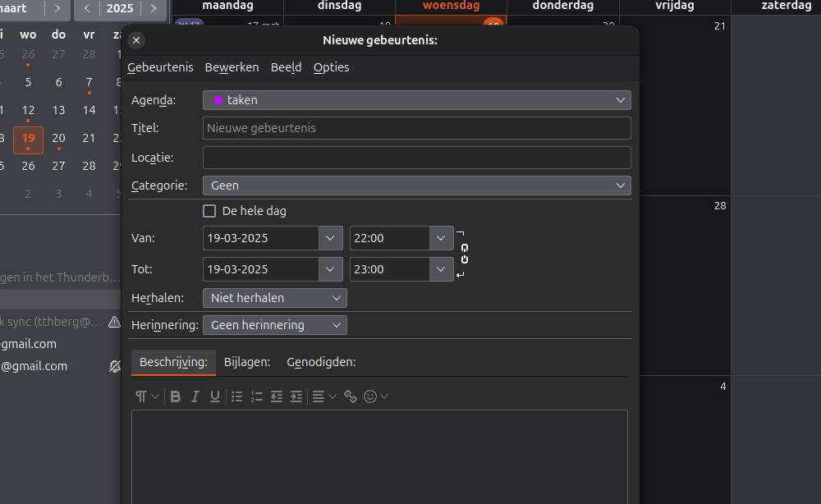Click the decrease indent (outdent) icon
Image resolution: width=821 pixels, height=504 pixels.
point(277,396)
